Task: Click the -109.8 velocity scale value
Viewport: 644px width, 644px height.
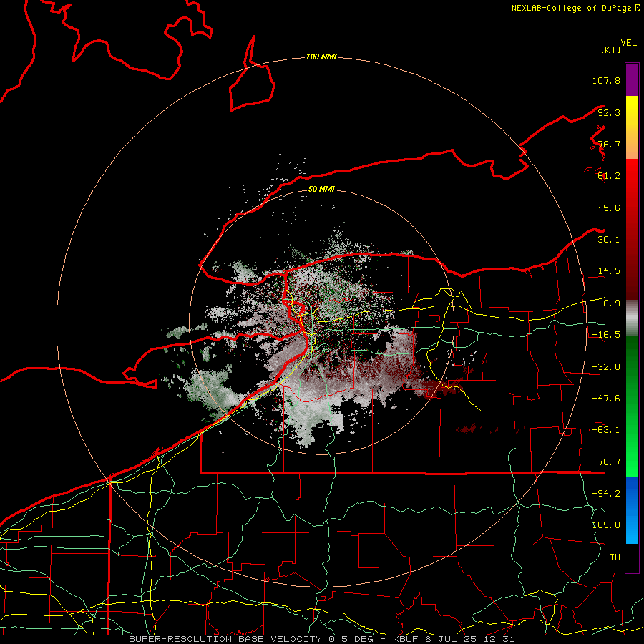Action: [603, 525]
